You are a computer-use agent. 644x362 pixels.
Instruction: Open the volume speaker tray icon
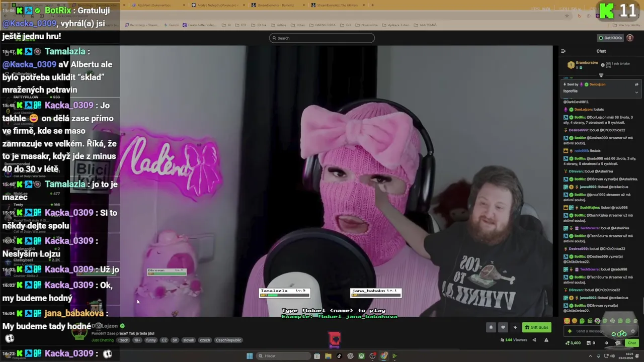point(613,356)
